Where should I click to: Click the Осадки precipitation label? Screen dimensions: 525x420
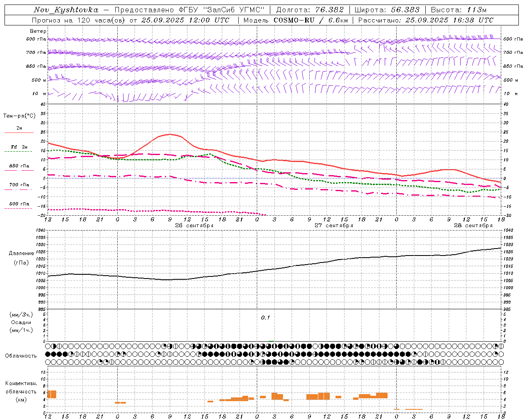coord(21,322)
